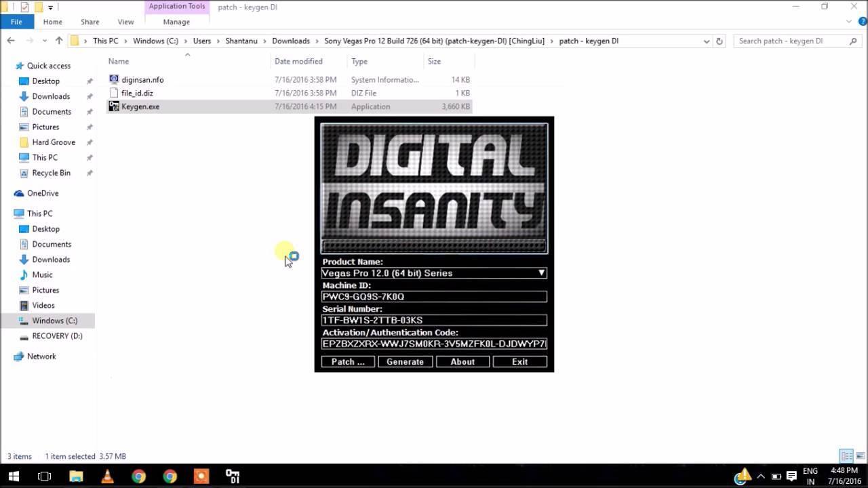868x488 pixels.
Task: Open the File tab
Action: pyautogui.click(x=16, y=22)
